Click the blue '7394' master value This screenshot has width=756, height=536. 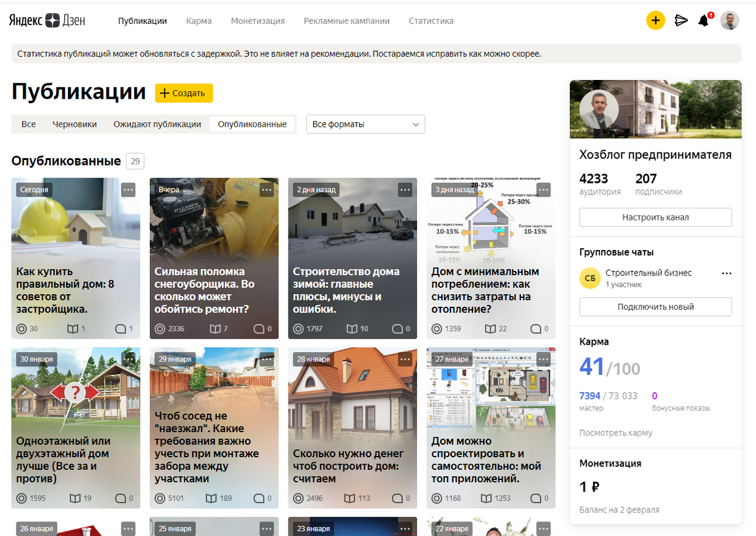(590, 396)
